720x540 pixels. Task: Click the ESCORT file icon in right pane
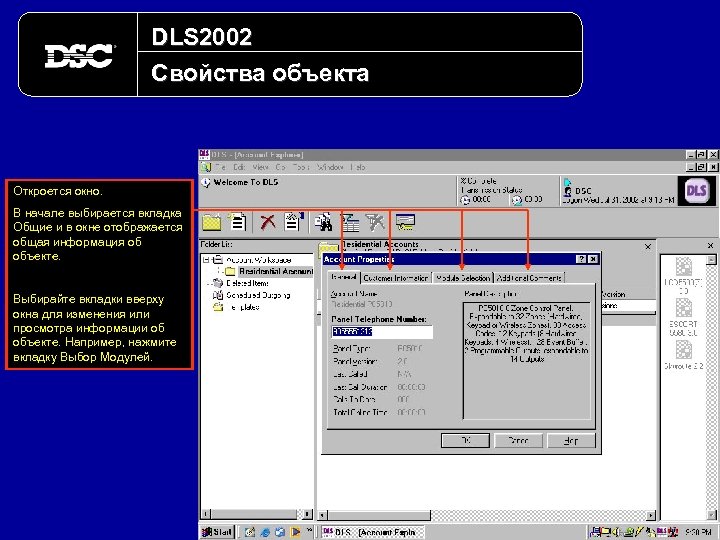click(x=683, y=308)
